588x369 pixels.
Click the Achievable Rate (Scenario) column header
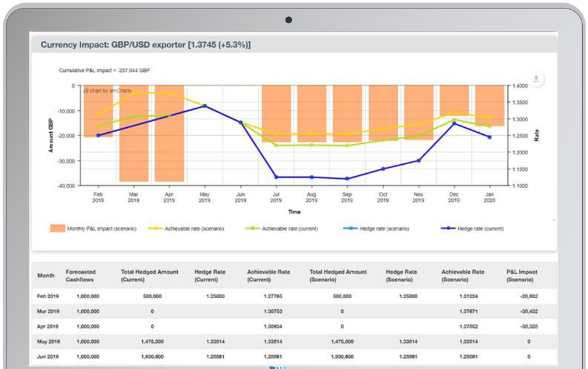tap(463, 276)
